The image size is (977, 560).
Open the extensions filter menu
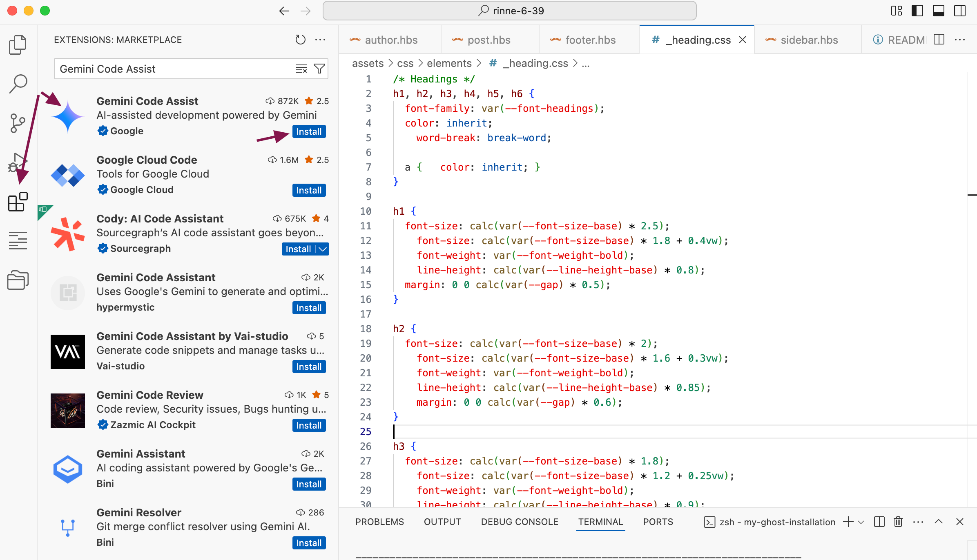[319, 69]
